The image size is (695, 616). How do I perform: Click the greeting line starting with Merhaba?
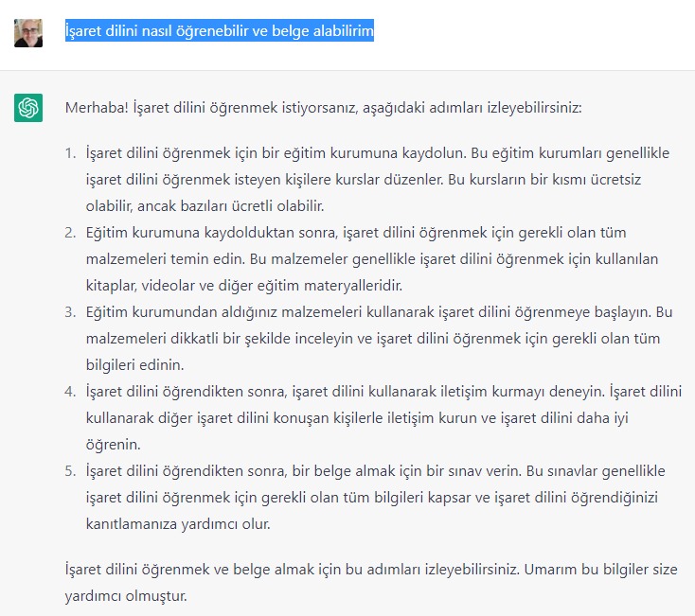322,108
